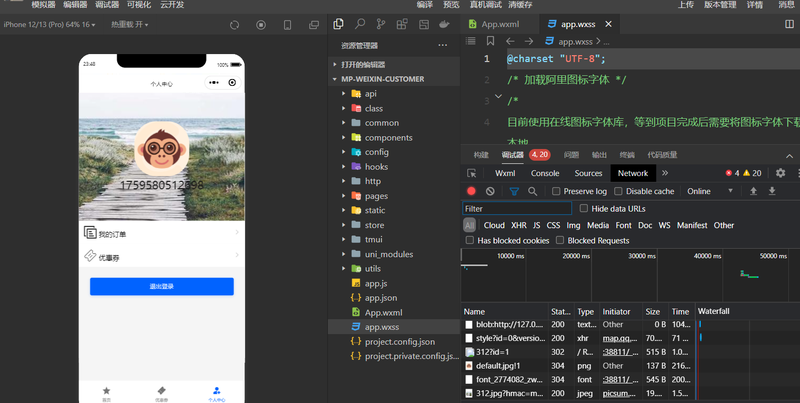Click the refresh simulator icon
800x403 pixels.
tap(234, 25)
